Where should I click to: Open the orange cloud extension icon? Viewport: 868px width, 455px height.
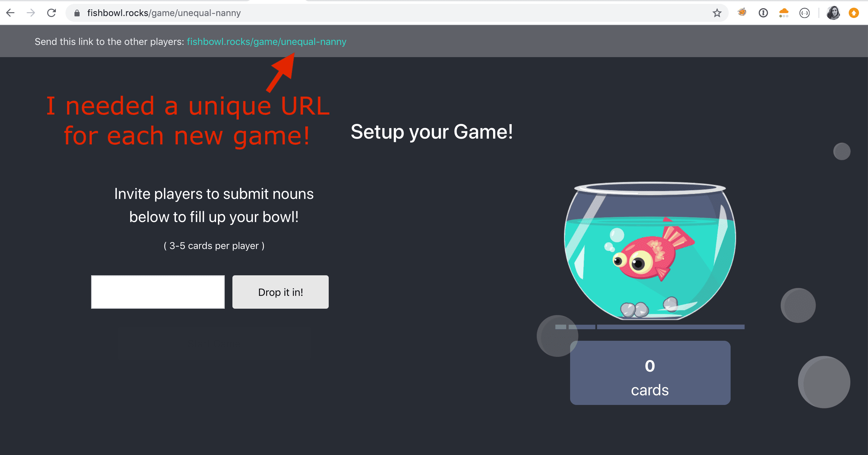point(784,13)
